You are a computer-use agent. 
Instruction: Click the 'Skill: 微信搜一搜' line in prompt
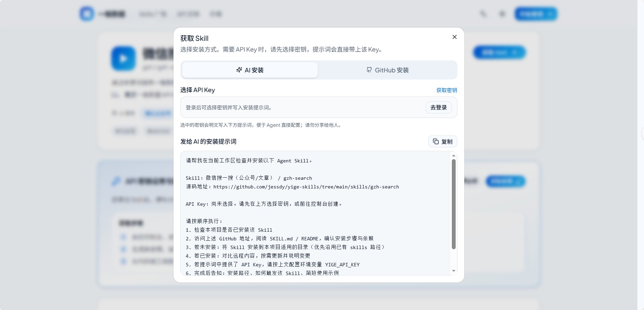click(x=249, y=178)
